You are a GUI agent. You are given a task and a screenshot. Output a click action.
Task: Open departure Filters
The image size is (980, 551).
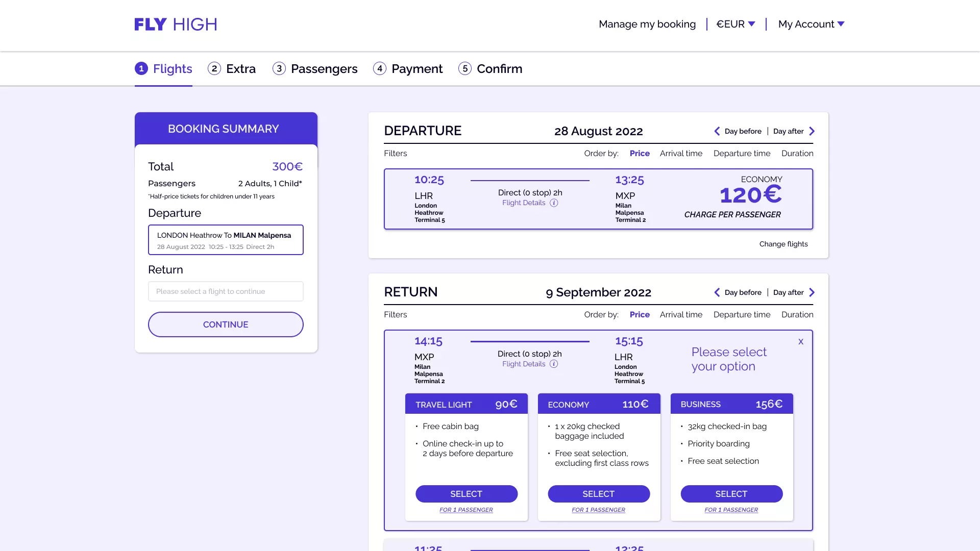coord(395,154)
